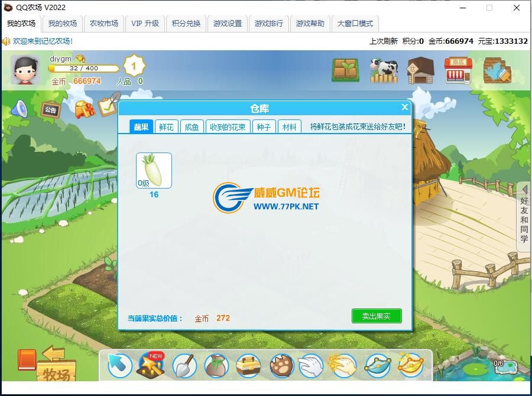This screenshot has height=396, width=532.
Task: Click the 欢迎来到记忆农场! message
Action: pyautogui.click(x=43, y=41)
